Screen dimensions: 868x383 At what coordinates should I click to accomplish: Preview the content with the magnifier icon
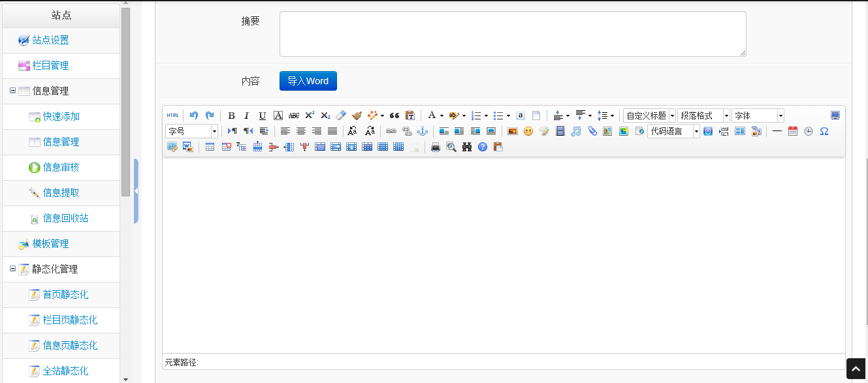451,147
